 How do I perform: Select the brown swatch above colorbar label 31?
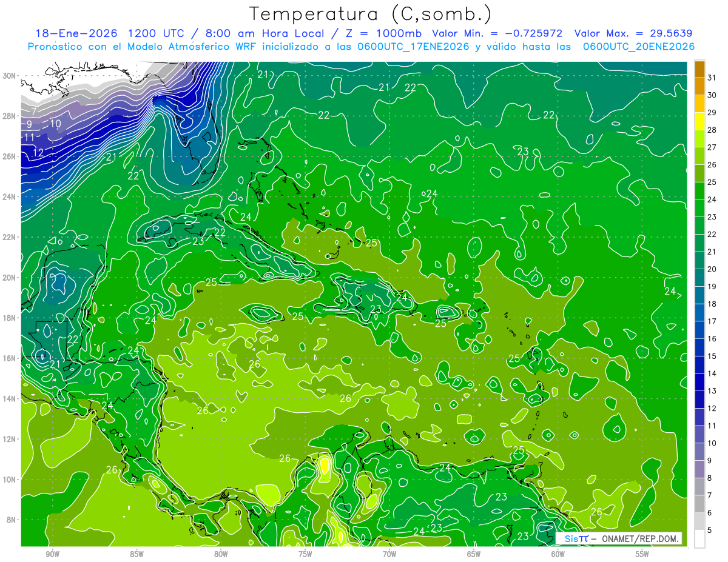pyautogui.click(x=699, y=69)
